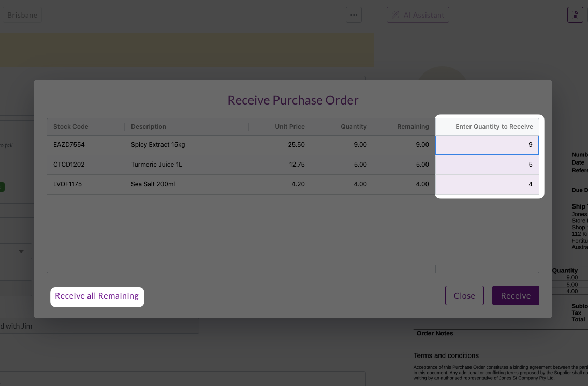Select quantity field for Turmeric Juice 1L

[487, 165]
